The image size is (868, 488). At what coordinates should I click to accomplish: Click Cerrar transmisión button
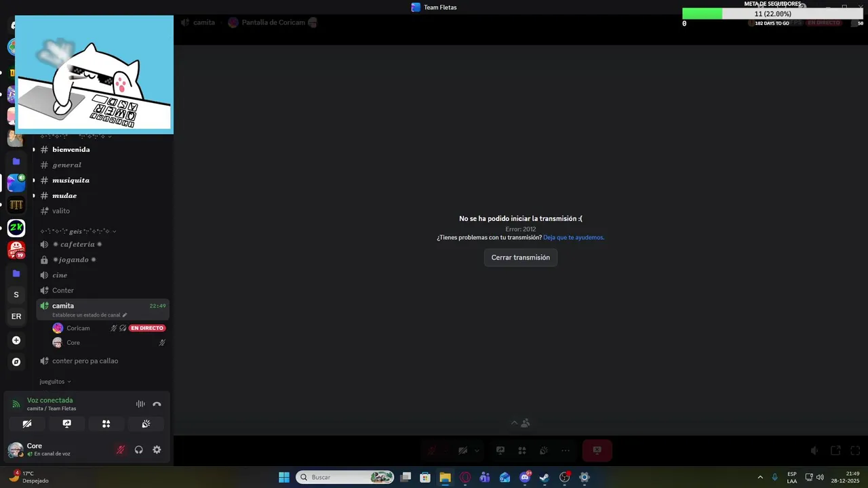521,258
